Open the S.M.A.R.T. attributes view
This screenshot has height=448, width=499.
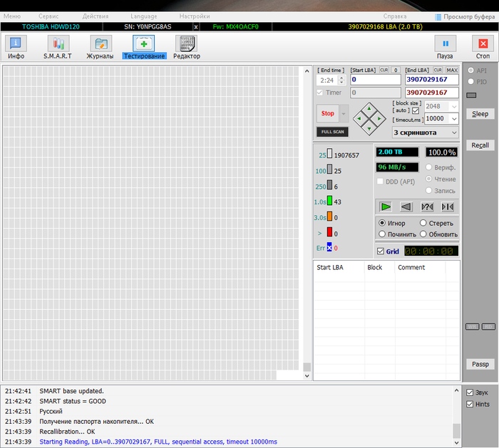pyautogui.click(x=59, y=44)
